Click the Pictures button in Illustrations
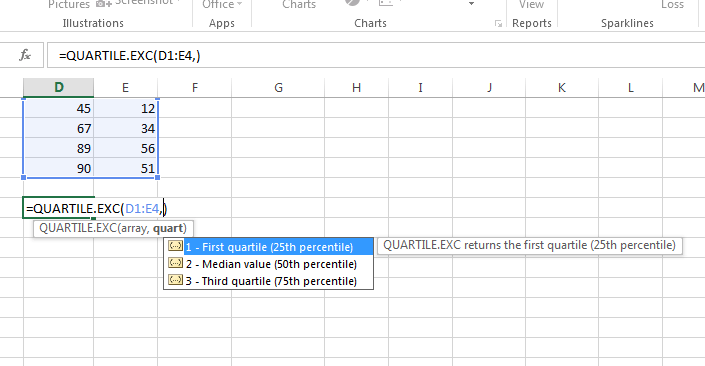The height and width of the screenshot is (366, 705). click(x=69, y=4)
